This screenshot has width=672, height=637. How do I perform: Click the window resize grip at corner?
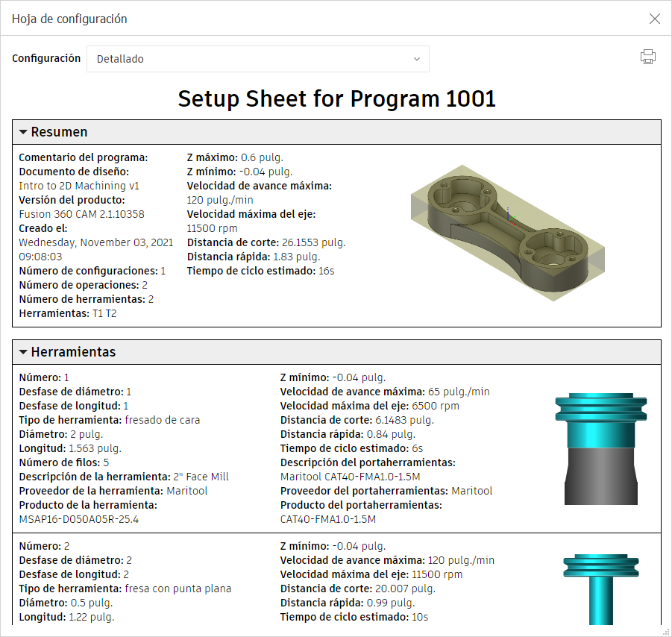coord(666,632)
